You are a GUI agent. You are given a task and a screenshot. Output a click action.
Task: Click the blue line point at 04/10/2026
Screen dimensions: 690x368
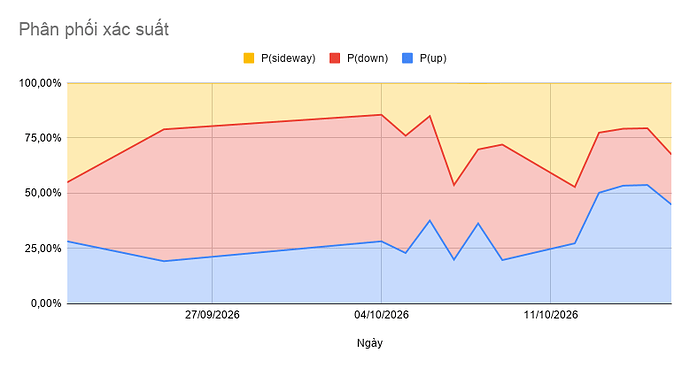[x=382, y=241]
